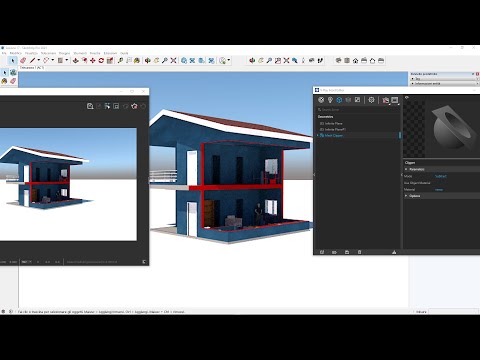Image resolution: width=480 pixels, height=360 pixels.
Task: Open the Modifica menu
Action: (x=15, y=53)
